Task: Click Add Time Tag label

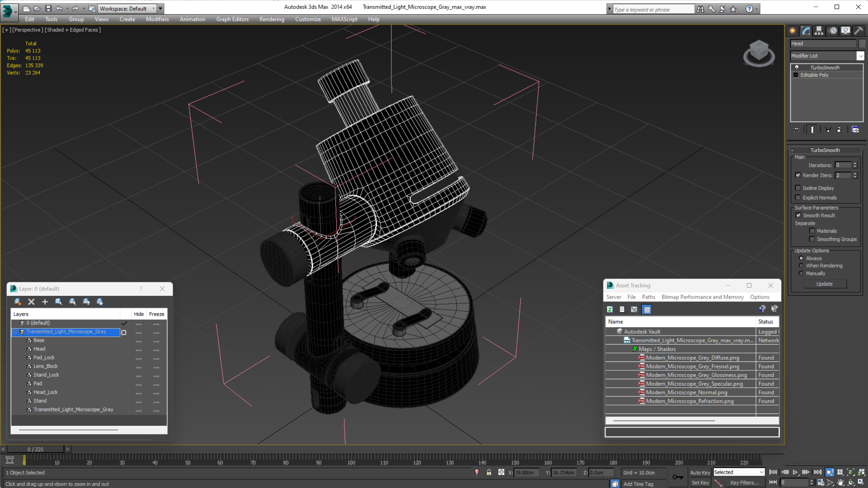Action: [x=638, y=484]
